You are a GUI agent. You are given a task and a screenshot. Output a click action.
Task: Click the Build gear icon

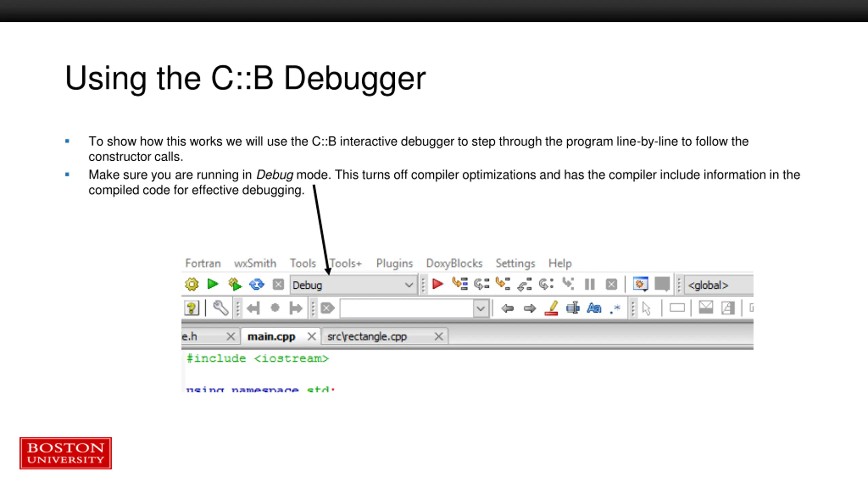coord(192,284)
